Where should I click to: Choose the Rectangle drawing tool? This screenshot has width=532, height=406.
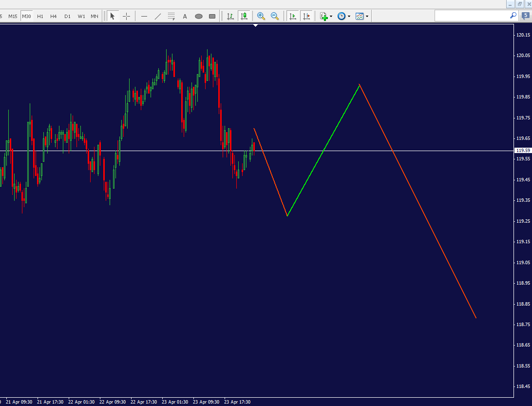[212, 16]
